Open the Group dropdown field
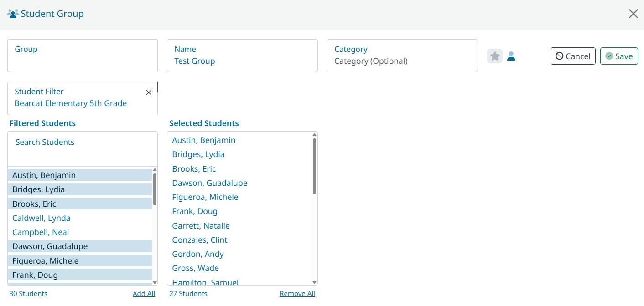 pos(82,56)
